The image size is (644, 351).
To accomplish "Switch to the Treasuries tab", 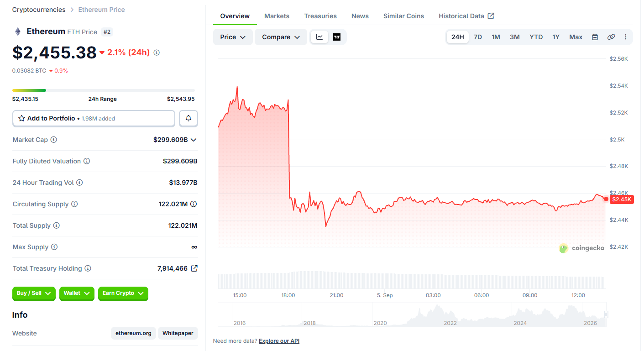I will pos(320,16).
